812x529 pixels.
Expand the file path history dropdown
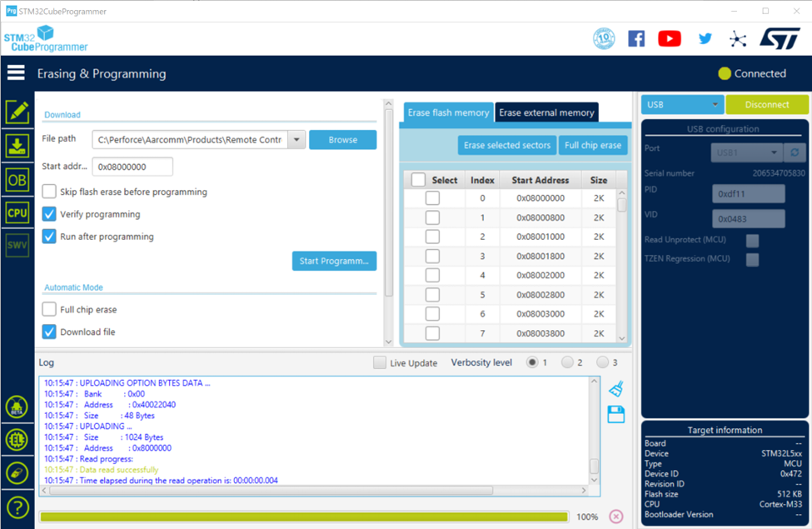[x=296, y=139]
